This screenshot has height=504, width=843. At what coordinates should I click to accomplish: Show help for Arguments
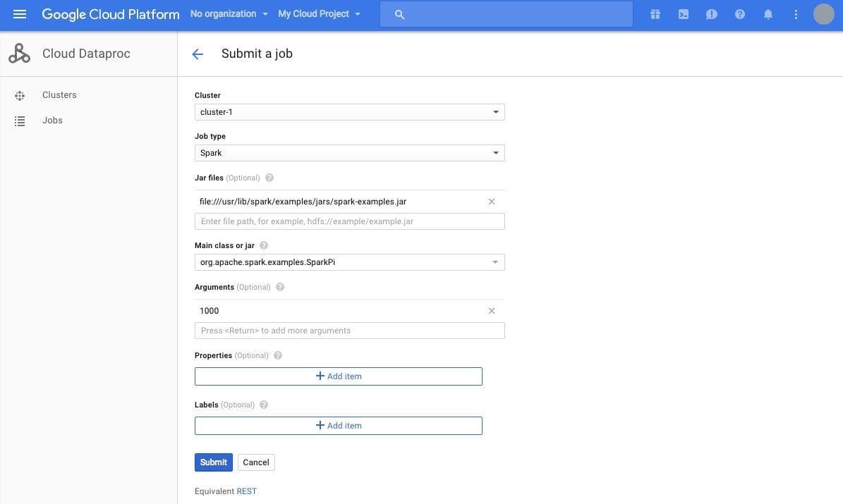pos(279,287)
